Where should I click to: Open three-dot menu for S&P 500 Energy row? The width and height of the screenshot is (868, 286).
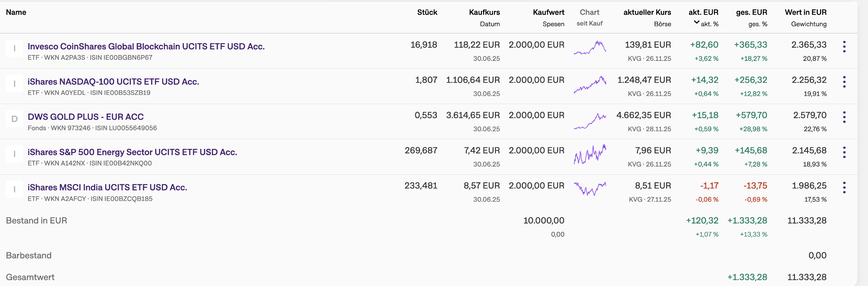[844, 152]
